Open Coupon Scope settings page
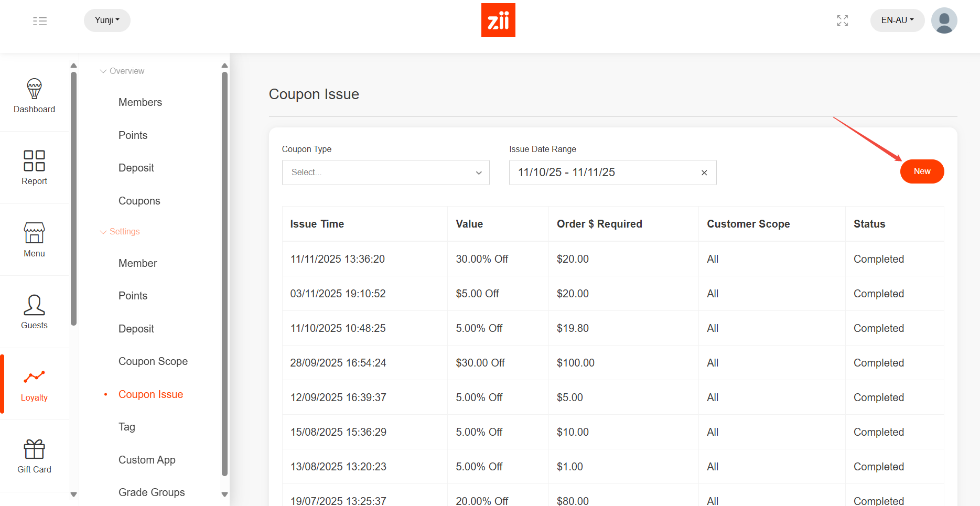This screenshot has width=980, height=506. [153, 361]
